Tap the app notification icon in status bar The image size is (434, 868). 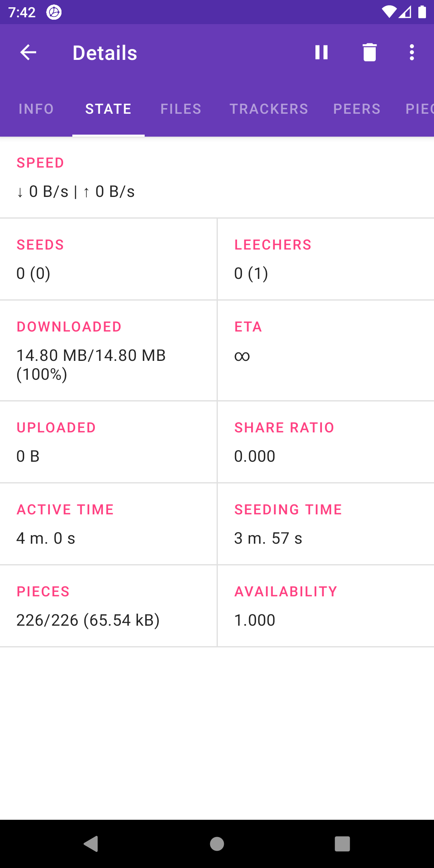54,12
